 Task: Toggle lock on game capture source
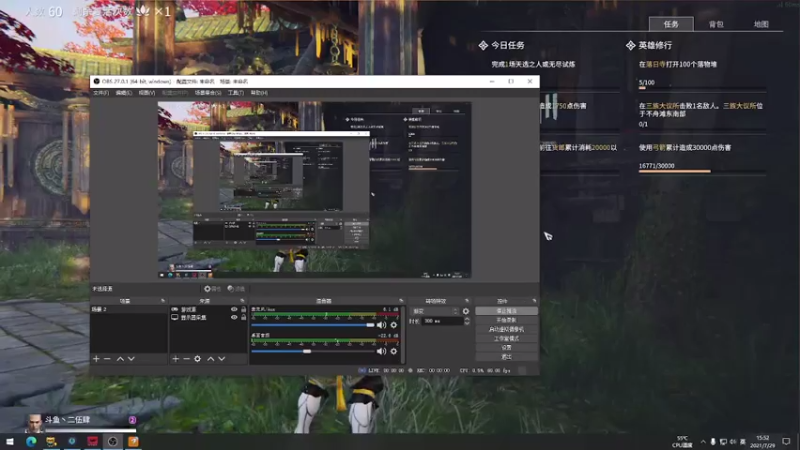(x=243, y=309)
